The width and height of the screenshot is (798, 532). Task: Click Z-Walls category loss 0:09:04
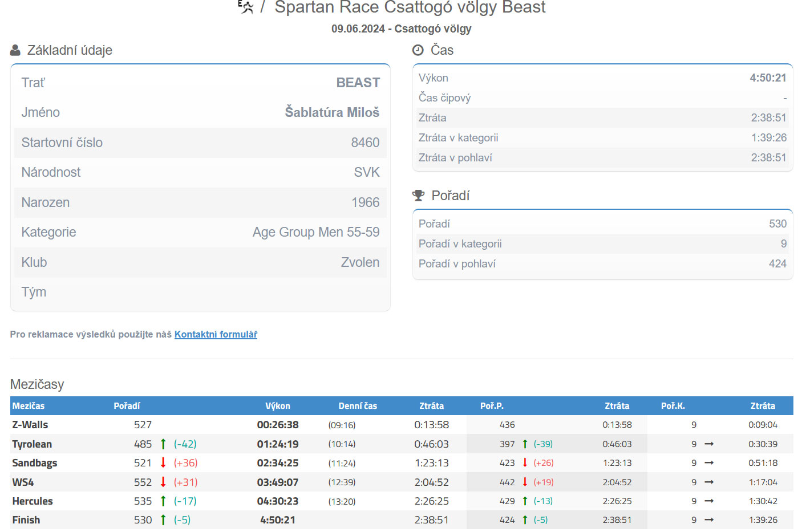tap(763, 425)
